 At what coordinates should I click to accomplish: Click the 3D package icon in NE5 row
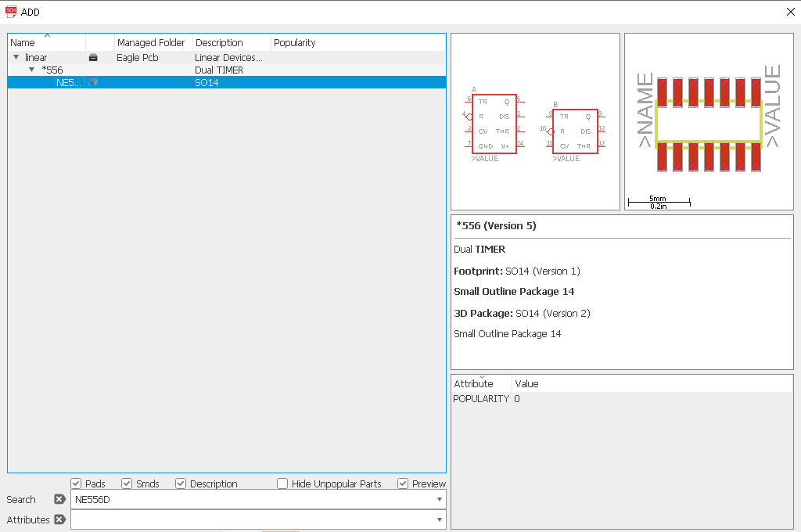(93, 82)
